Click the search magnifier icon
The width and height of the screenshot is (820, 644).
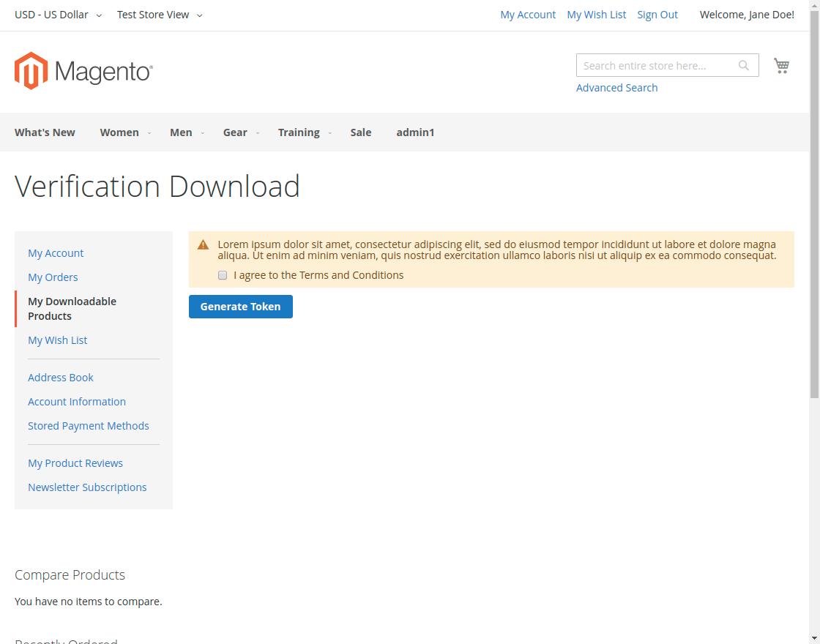(x=743, y=65)
